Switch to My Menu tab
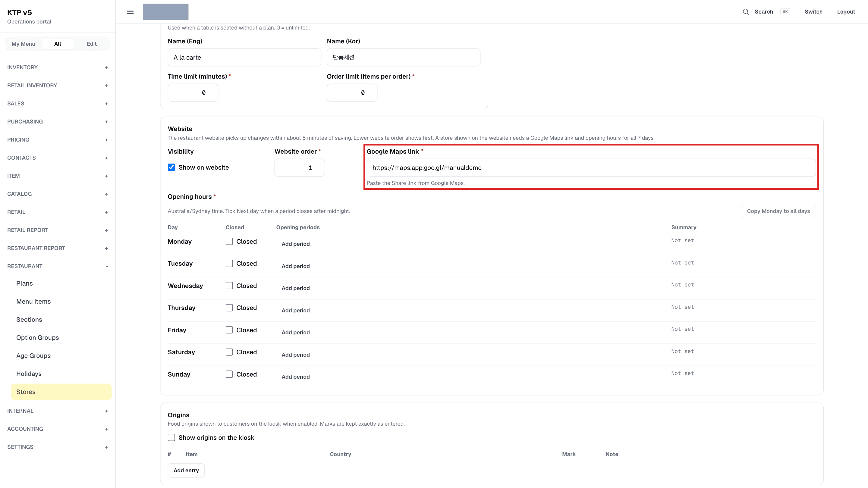The height and width of the screenshot is (488, 868). click(x=23, y=44)
